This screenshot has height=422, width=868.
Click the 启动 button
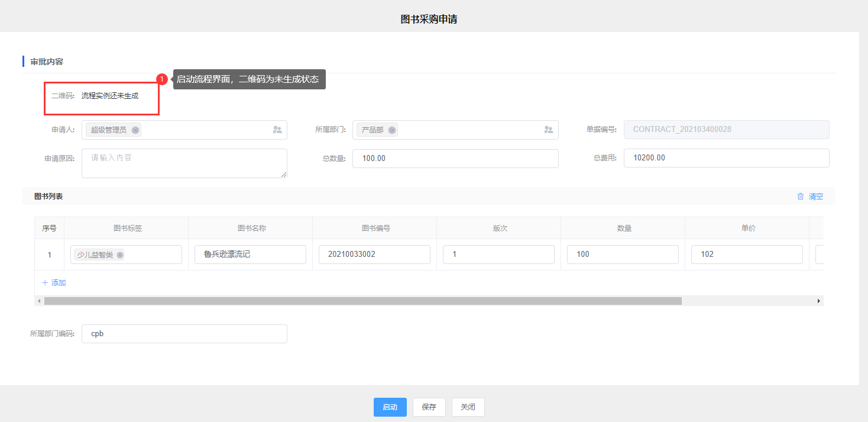(390, 407)
